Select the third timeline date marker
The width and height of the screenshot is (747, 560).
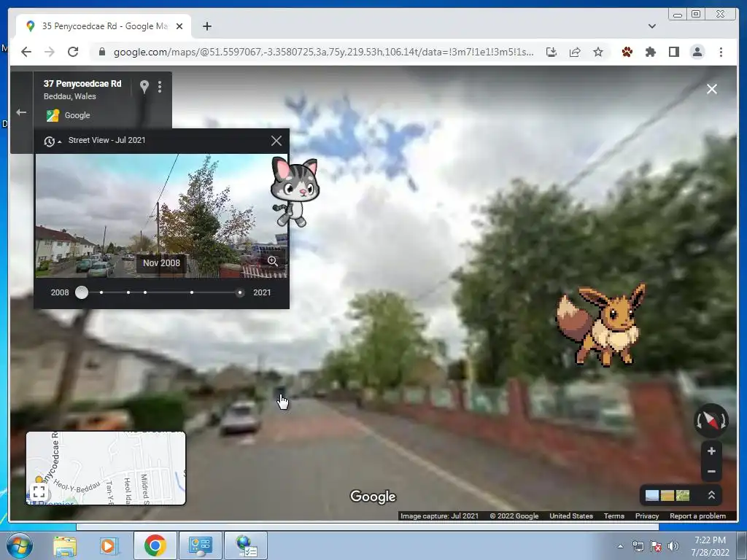click(x=128, y=292)
